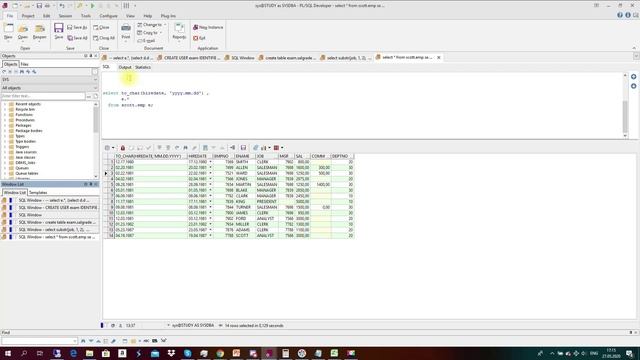Open the Tools menu tab
Image resolution: width=640 pixels, height=360 pixels.
(x=86, y=16)
